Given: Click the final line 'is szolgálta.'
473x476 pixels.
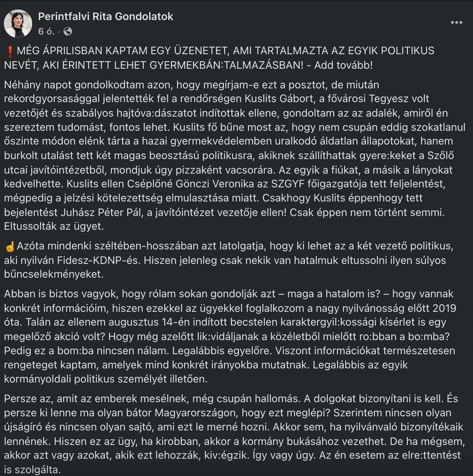Looking at the screenshot, I should tap(32, 469).
